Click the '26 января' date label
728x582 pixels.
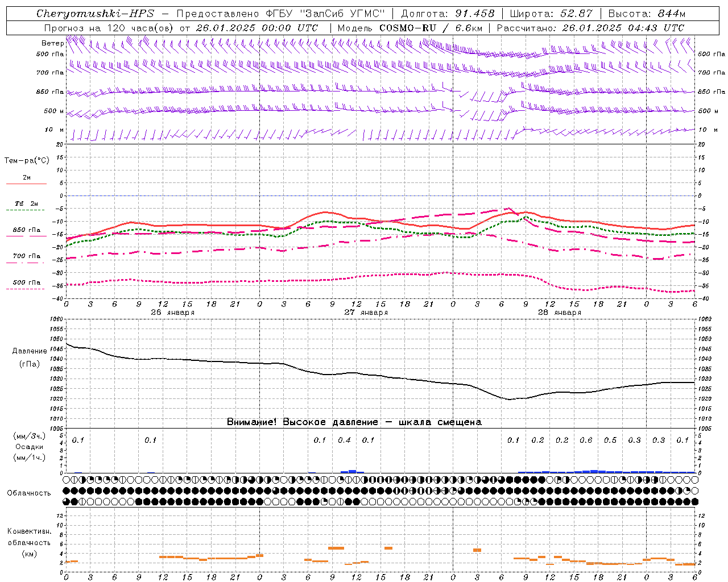coord(173,313)
